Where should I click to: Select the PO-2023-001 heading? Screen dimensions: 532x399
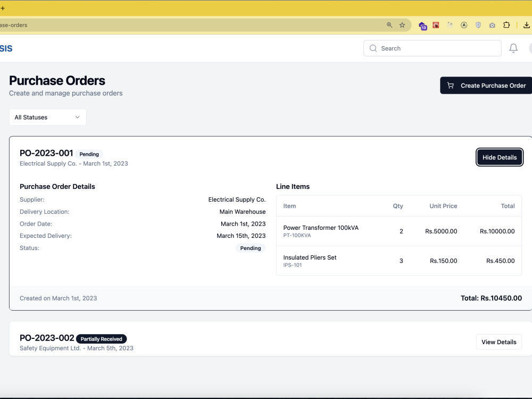(x=46, y=153)
